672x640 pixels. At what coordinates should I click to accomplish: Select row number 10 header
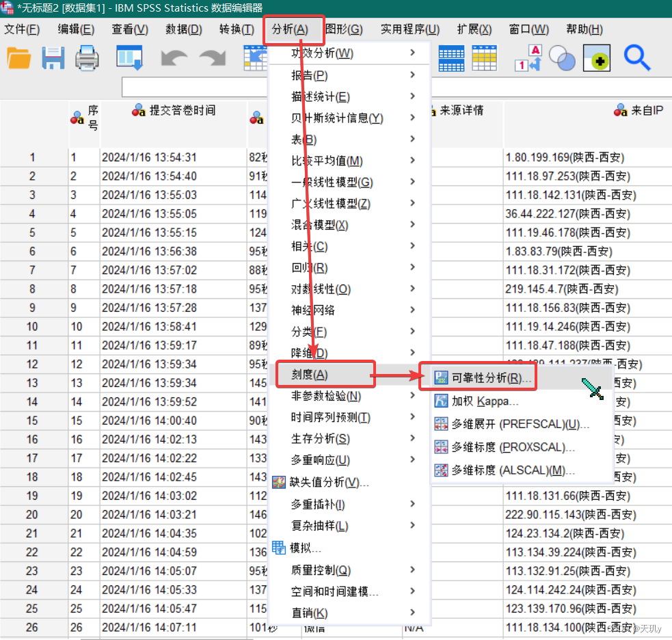click(33, 327)
